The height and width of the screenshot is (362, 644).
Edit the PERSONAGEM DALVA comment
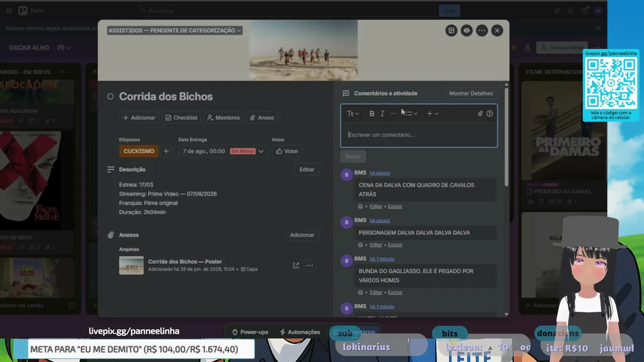click(x=376, y=245)
